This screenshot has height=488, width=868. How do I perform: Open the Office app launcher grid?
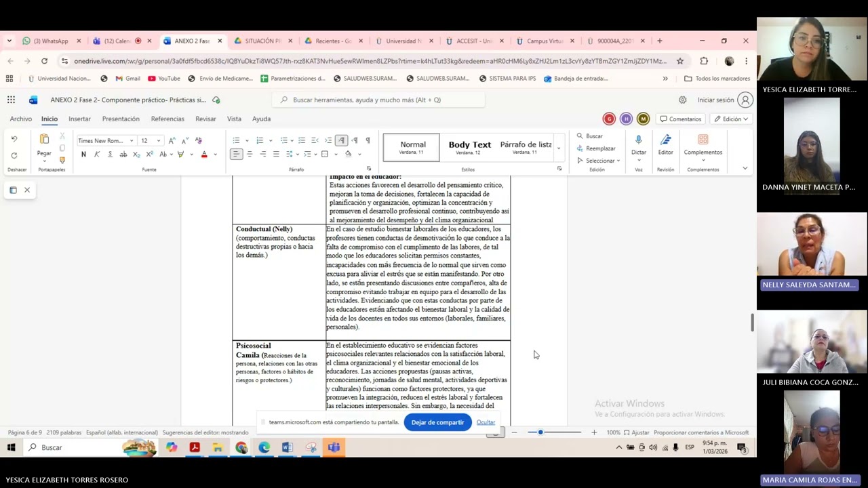click(x=11, y=100)
